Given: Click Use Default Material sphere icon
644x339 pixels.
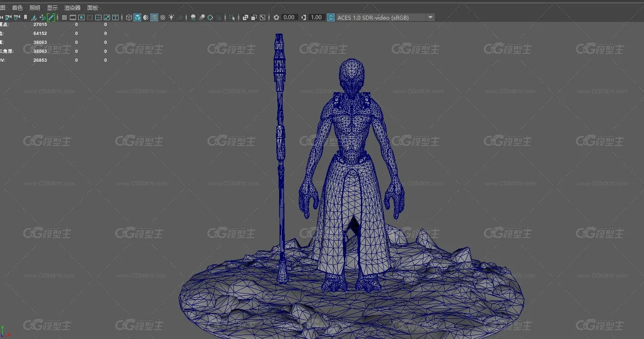Looking at the screenshot, I should 146,17.
